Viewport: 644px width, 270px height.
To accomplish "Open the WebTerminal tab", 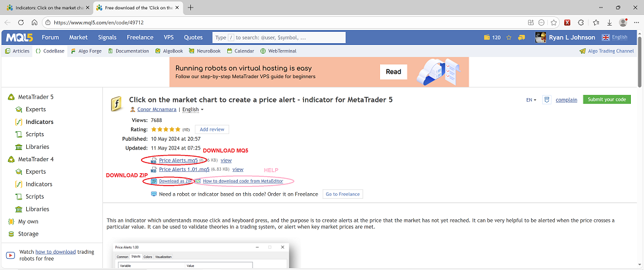I will pyautogui.click(x=278, y=51).
